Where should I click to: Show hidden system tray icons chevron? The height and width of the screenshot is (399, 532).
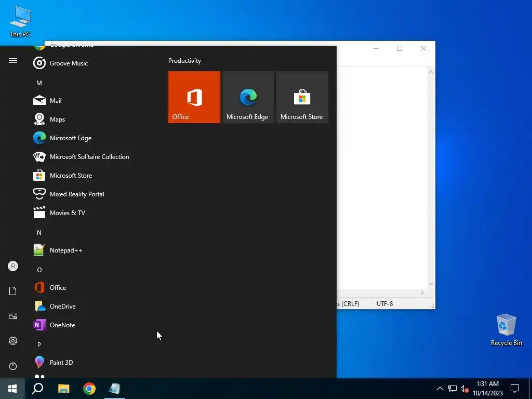pyautogui.click(x=440, y=389)
